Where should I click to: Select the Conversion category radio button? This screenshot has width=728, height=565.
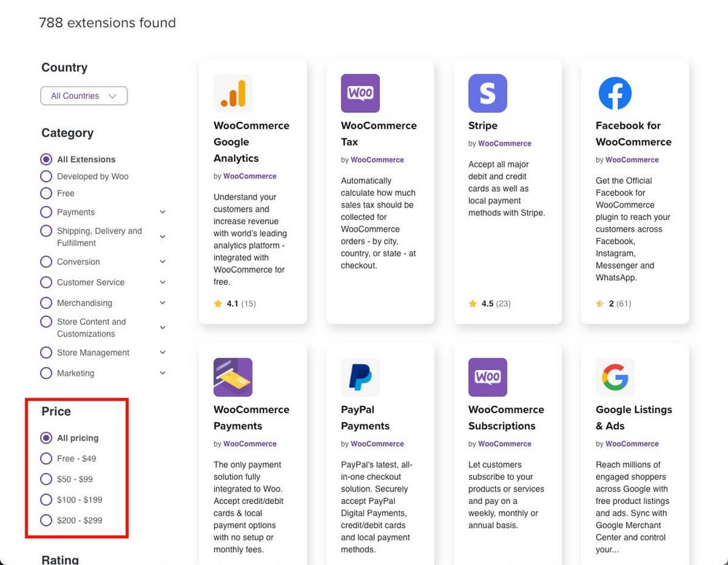[x=46, y=262]
